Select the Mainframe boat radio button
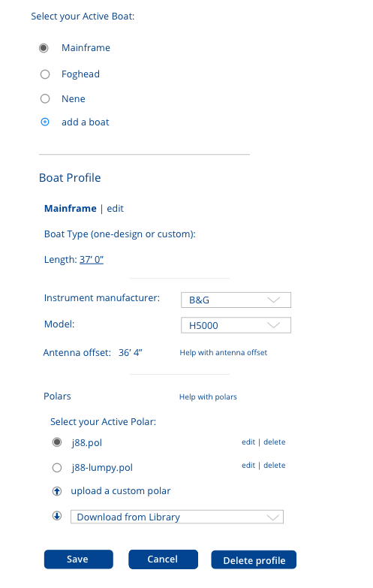 [44, 48]
